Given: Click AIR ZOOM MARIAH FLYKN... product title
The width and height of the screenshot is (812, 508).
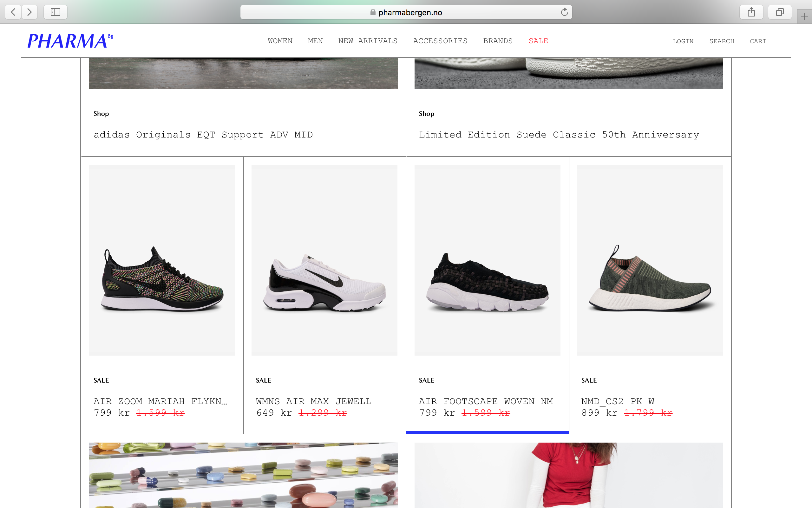Looking at the screenshot, I should [160, 401].
